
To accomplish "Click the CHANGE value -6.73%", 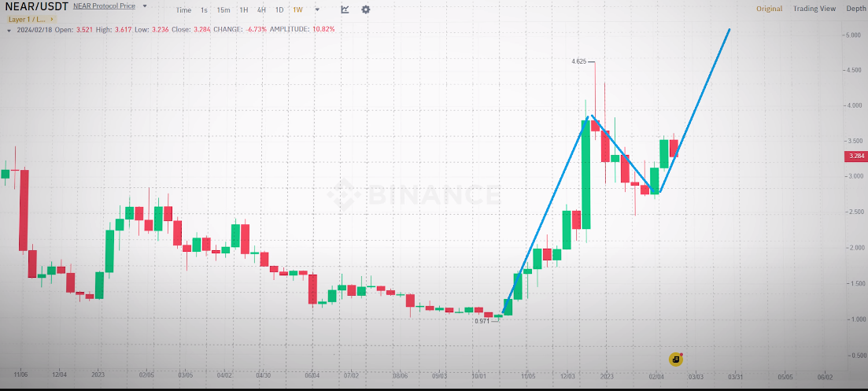I will 255,29.
